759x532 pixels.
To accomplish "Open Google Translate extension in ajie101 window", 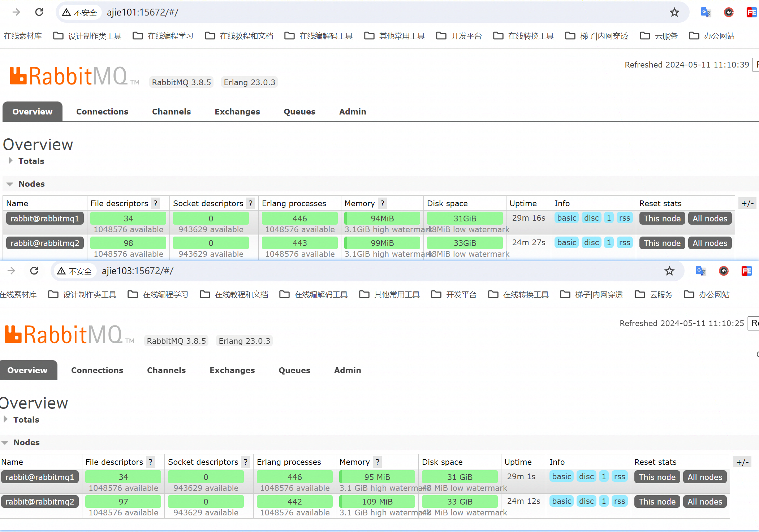I will pyautogui.click(x=706, y=12).
